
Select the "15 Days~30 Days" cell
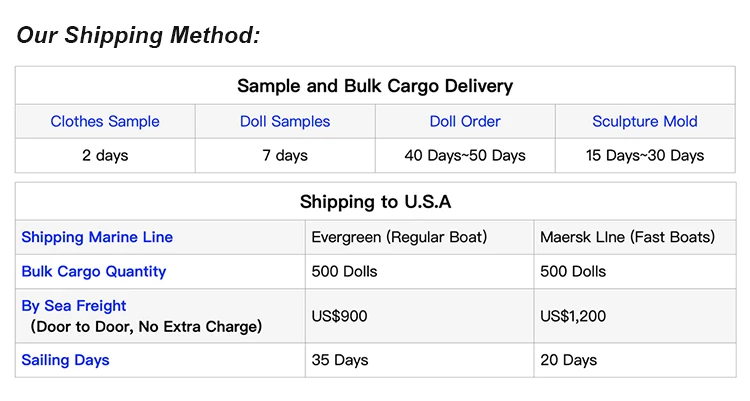645,155
